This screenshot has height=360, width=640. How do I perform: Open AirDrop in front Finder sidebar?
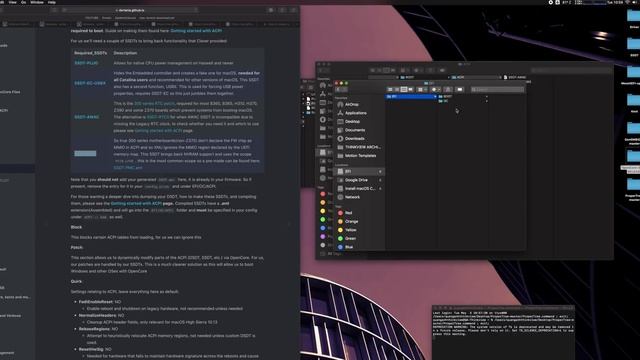351,104
